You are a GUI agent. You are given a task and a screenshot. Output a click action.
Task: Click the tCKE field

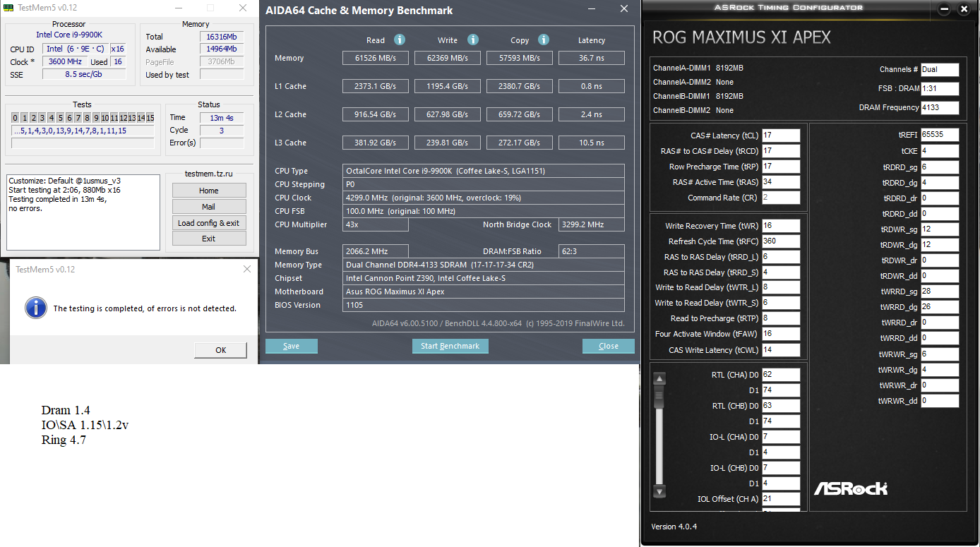tap(940, 151)
